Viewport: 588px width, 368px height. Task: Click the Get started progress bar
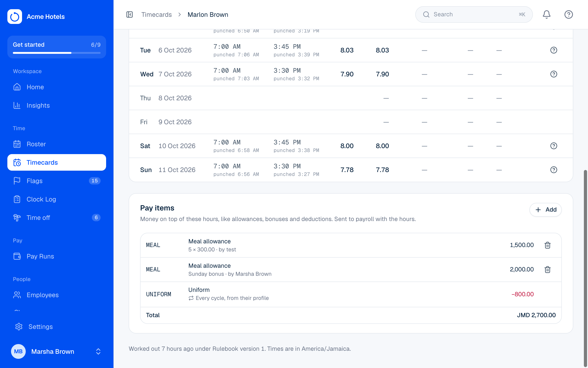(x=57, y=53)
